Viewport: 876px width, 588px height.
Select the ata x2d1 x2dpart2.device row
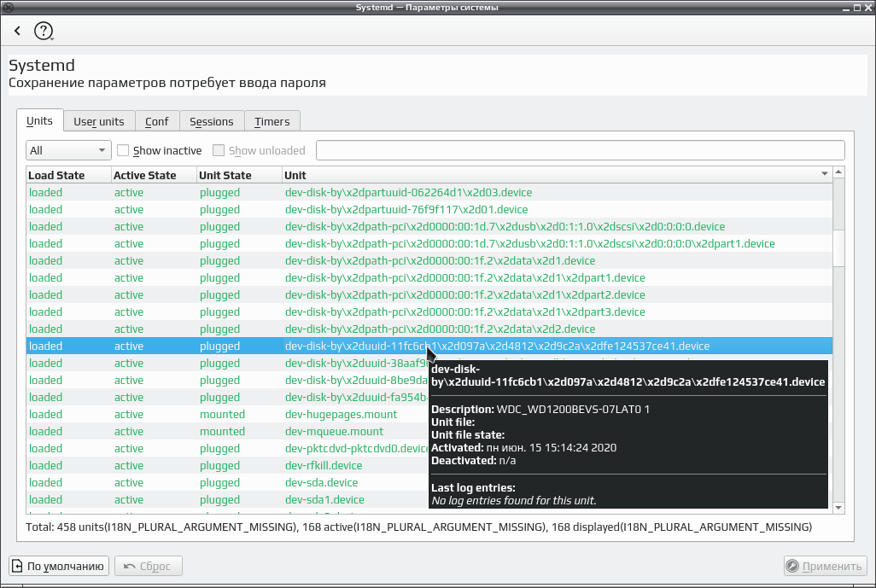(429, 294)
